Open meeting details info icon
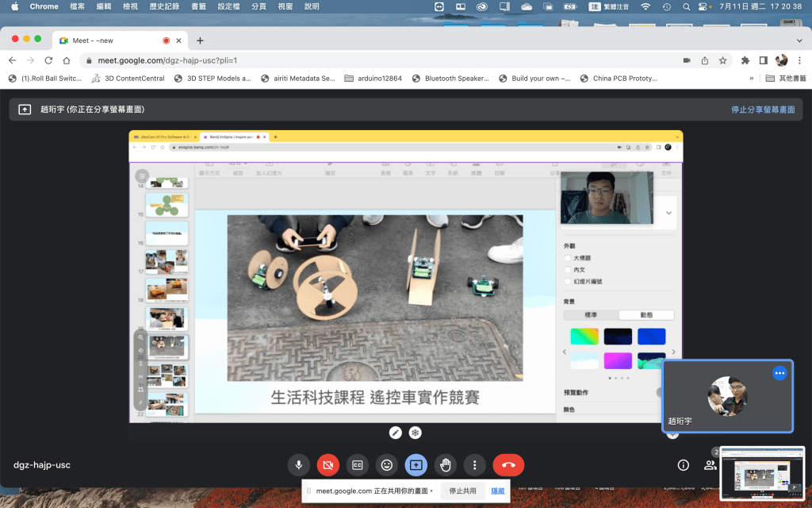This screenshot has height=508, width=812. coord(683,465)
